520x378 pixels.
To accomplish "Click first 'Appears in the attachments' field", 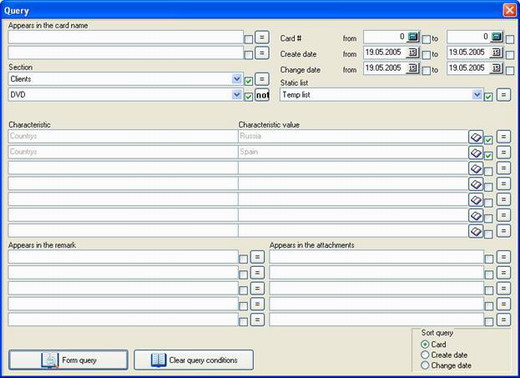I will 376,257.
